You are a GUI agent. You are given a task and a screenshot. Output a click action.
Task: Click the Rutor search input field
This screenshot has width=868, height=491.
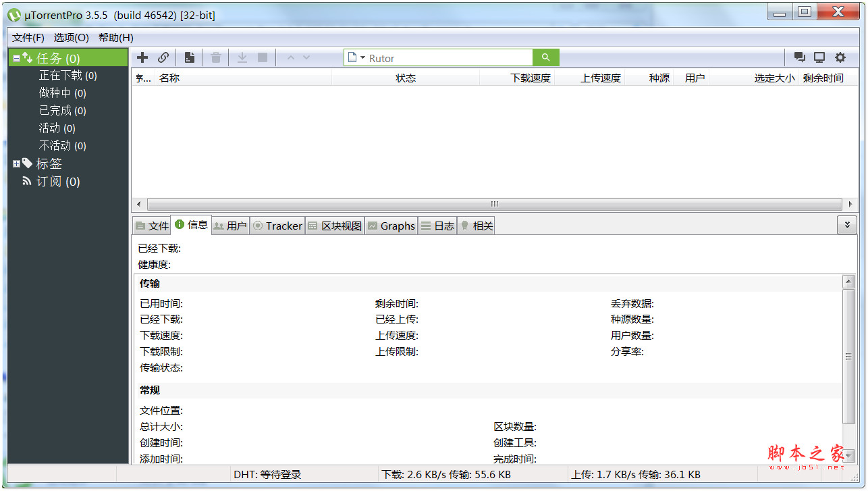(450, 58)
